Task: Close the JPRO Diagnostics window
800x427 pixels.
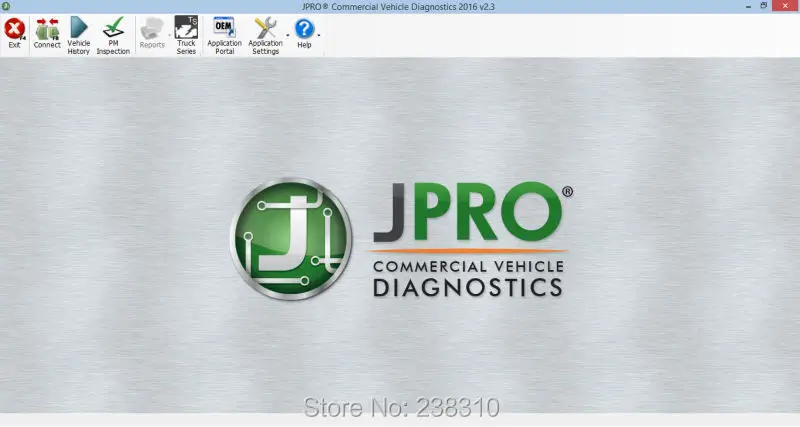Action: pyautogui.click(x=786, y=6)
